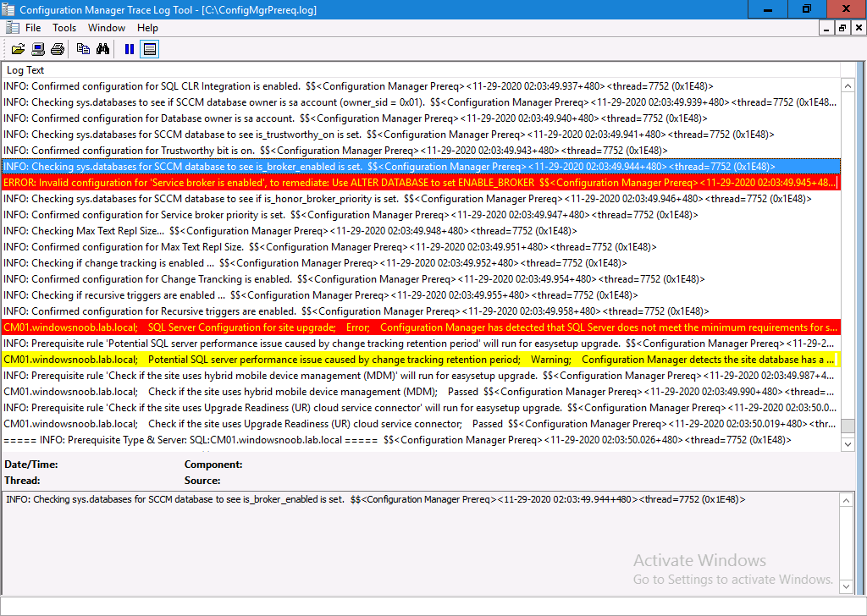
Task: Open the Window menu
Action: [107, 28]
